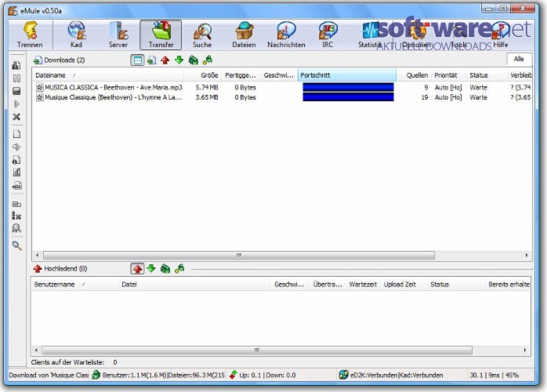Click the 30.1 | 9ms | 45% status entry

pos(494,376)
